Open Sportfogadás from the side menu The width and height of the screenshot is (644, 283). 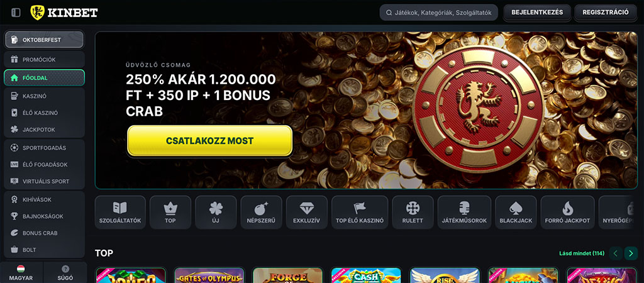[45, 148]
